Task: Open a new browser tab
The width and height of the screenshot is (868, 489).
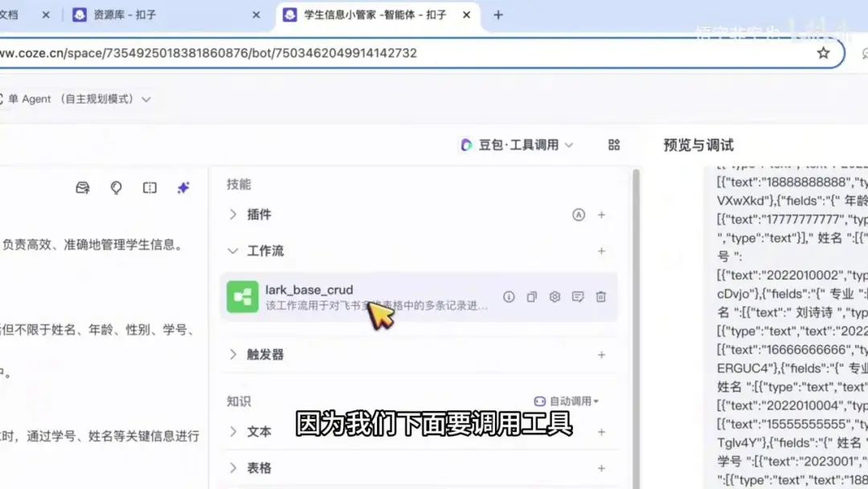Action: (498, 15)
